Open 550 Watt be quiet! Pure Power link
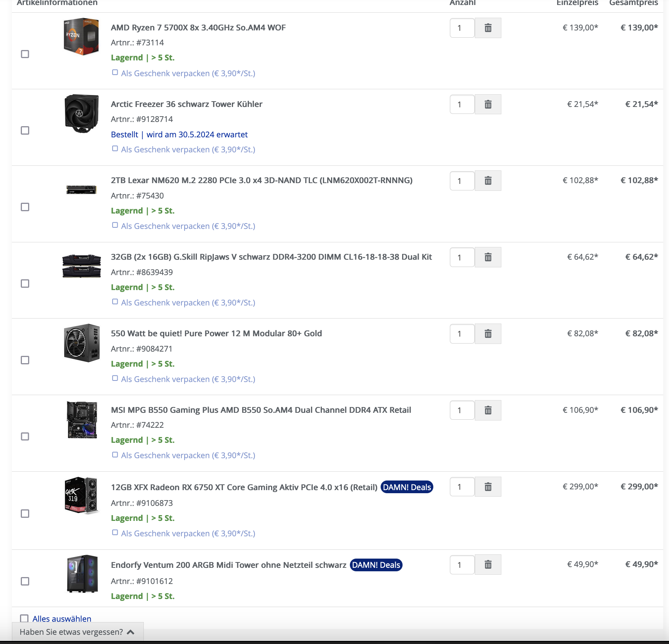Screen dimensions: 669x644 click(x=216, y=334)
